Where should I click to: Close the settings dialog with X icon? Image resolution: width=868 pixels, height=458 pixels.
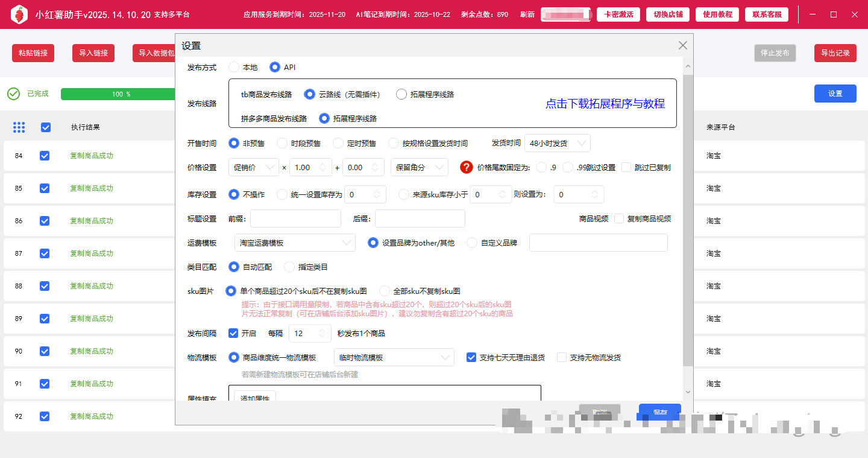pyautogui.click(x=682, y=45)
